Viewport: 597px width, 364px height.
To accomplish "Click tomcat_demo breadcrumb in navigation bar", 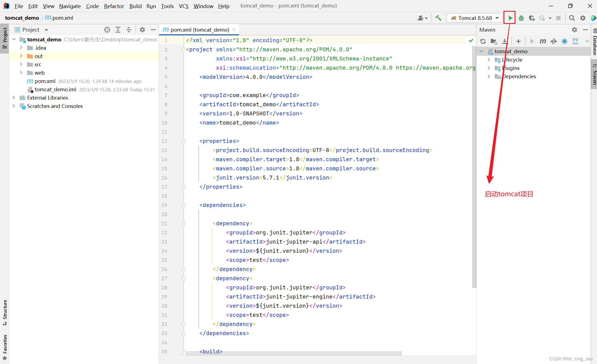I will tap(22, 18).
